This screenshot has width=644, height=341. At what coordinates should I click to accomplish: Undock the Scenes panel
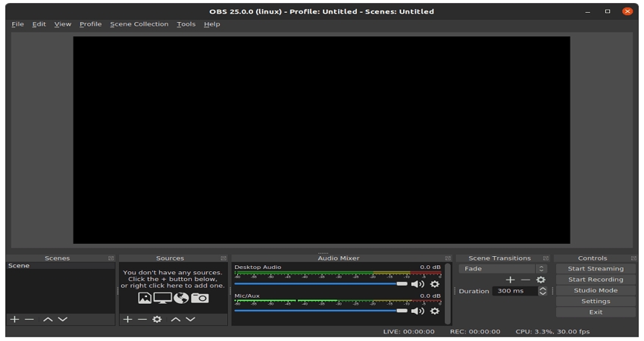(111, 258)
